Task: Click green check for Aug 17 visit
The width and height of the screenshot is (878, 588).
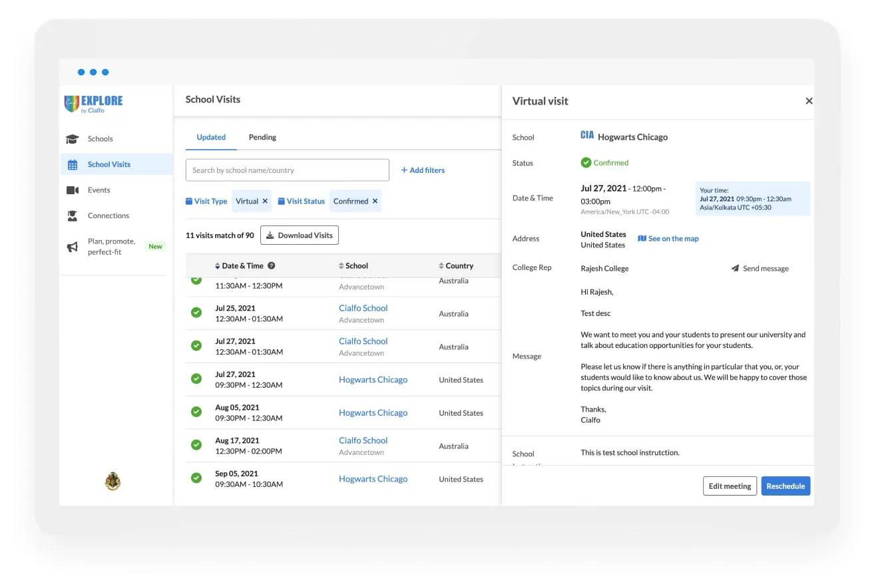Action: pyautogui.click(x=196, y=445)
